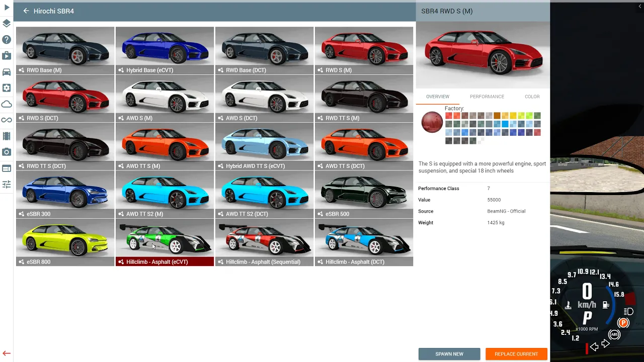Viewport: 644px width, 362px height.
Task: Select the Hybrid AWD TT S (eCVT) configuration
Action: 264,146
